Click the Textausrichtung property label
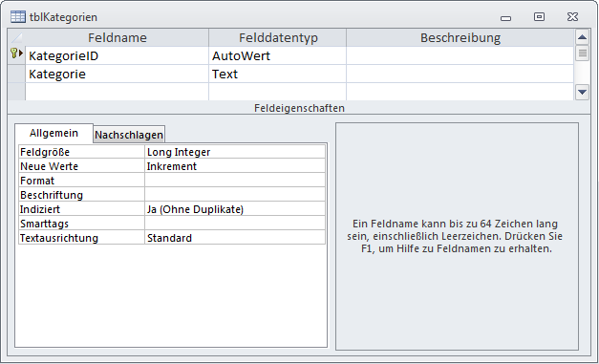The image size is (599, 364). [x=82, y=238]
